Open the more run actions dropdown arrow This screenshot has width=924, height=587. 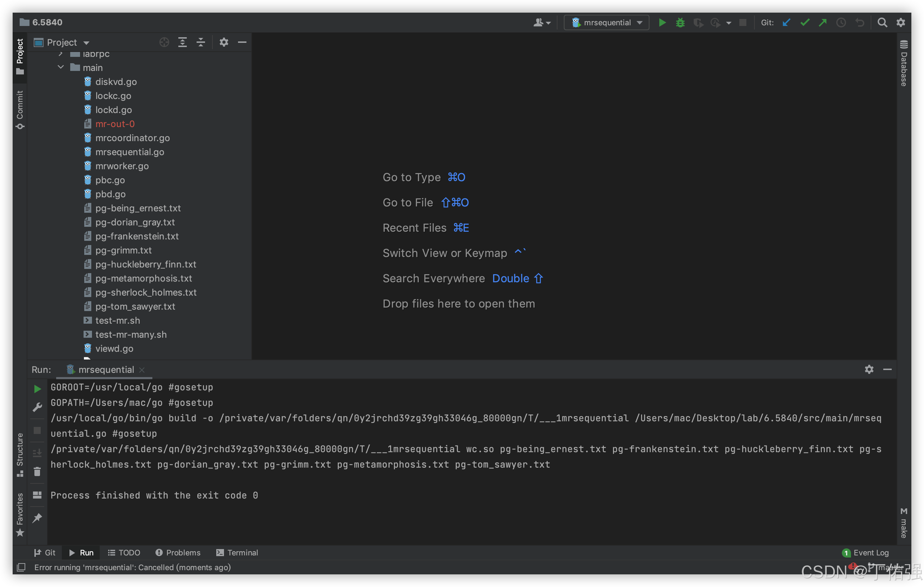coord(729,23)
